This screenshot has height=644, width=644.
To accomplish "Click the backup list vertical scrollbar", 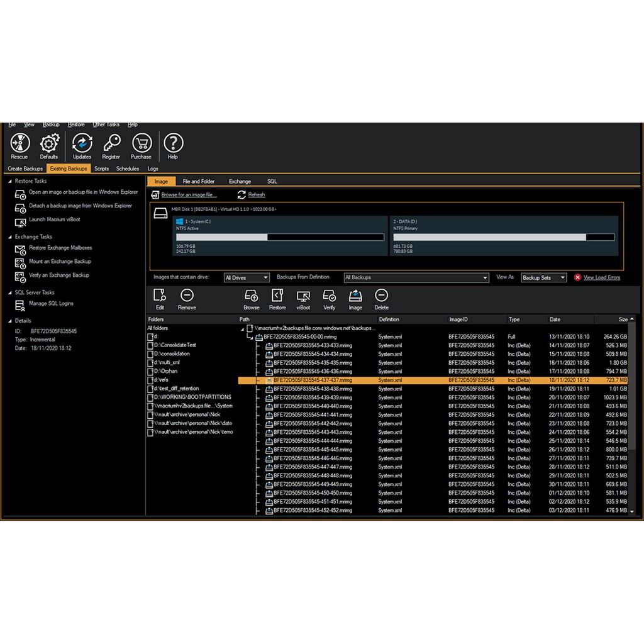I will (x=632, y=415).
